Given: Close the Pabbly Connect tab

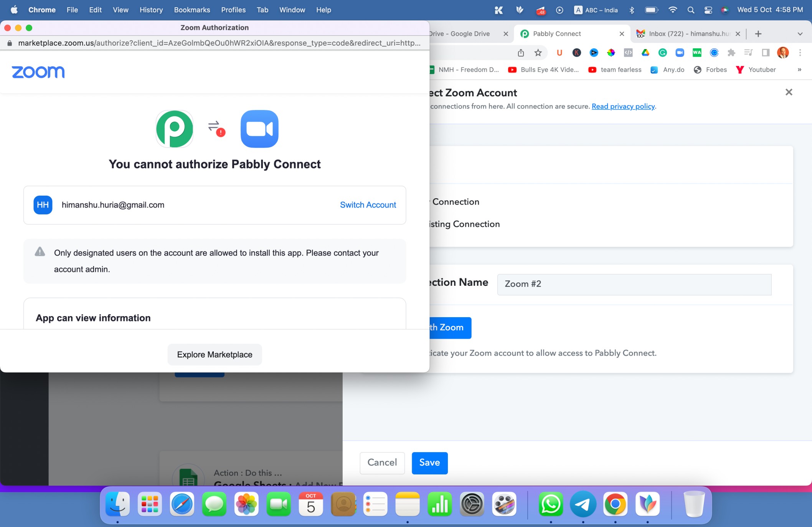Looking at the screenshot, I should 622,34.
